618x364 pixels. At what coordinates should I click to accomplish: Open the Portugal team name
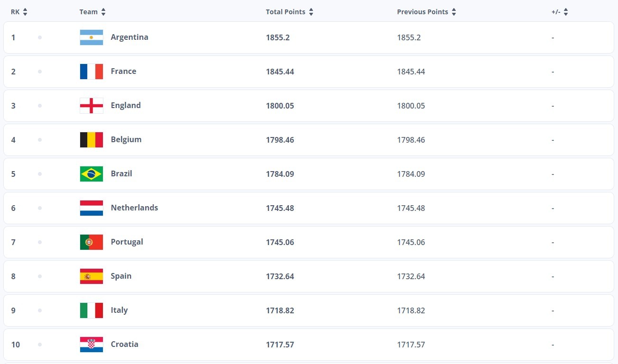[x=127, y=242]
